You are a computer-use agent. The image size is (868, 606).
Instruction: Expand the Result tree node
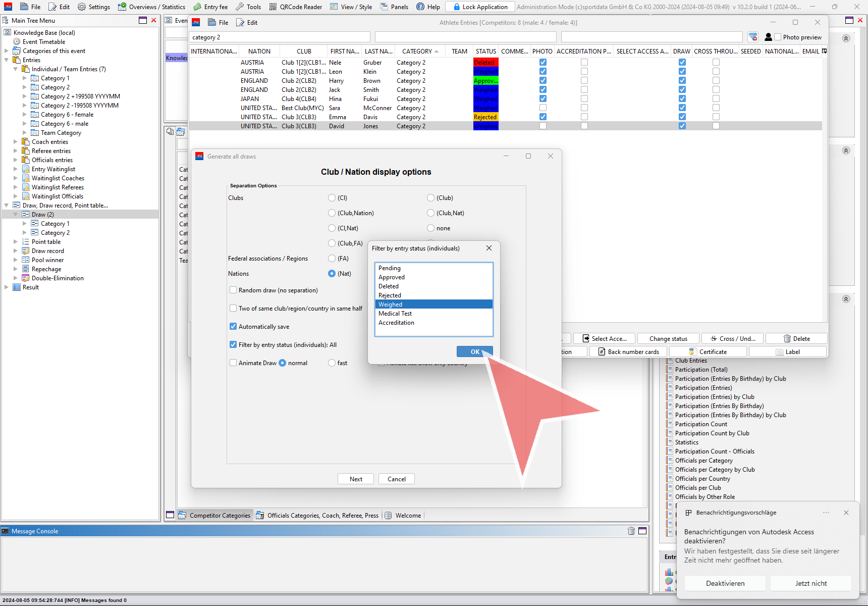[x=7, y=287]
